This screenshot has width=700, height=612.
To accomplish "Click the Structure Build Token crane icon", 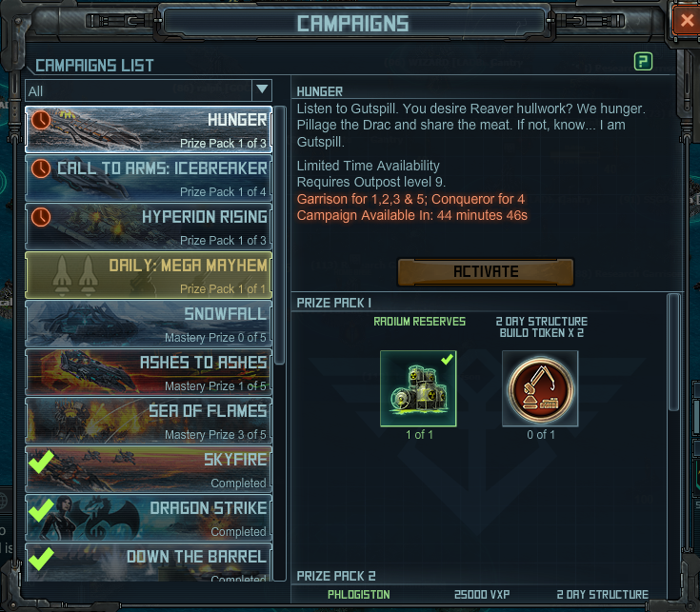I will (x=540, y=388).
